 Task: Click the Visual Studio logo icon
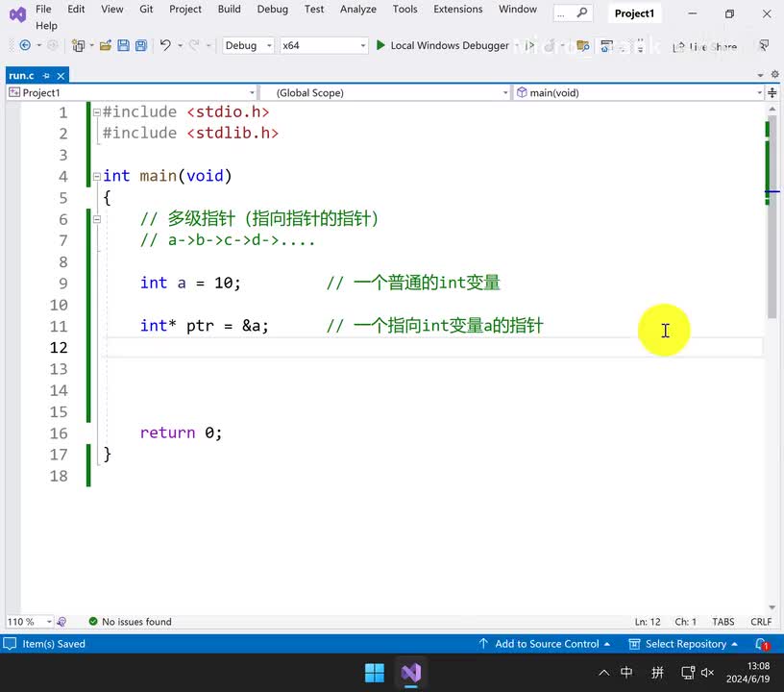pos(17,14)
